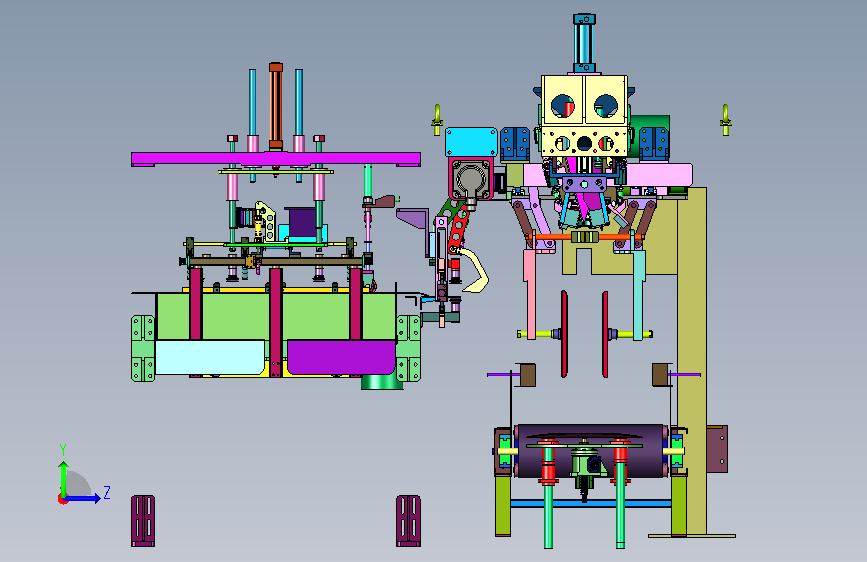The width and height of the screenshot is (867, 562).
Task: Select the green cylinder under the tank
Action: 382,382
